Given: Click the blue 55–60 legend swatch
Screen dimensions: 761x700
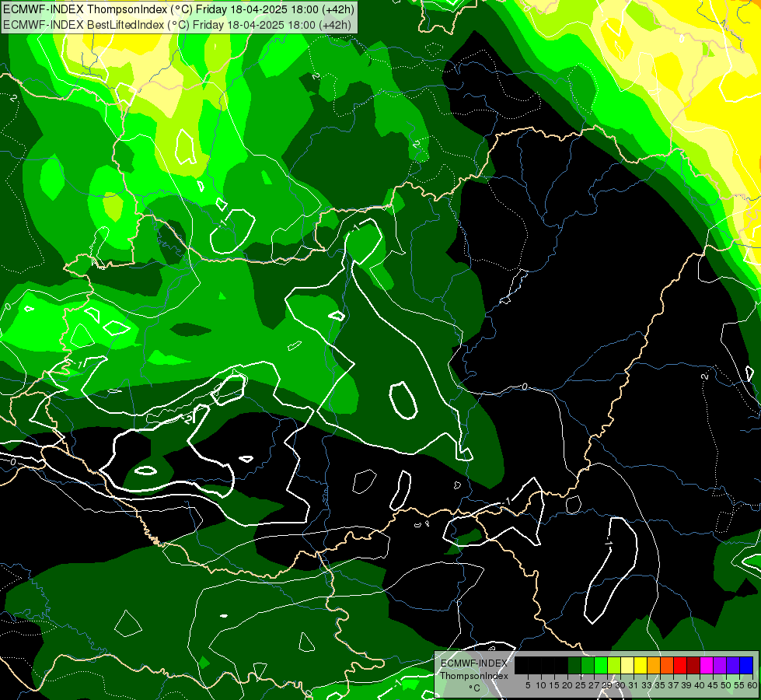Looking at the screenshot, I should click(x=746, y=666).
